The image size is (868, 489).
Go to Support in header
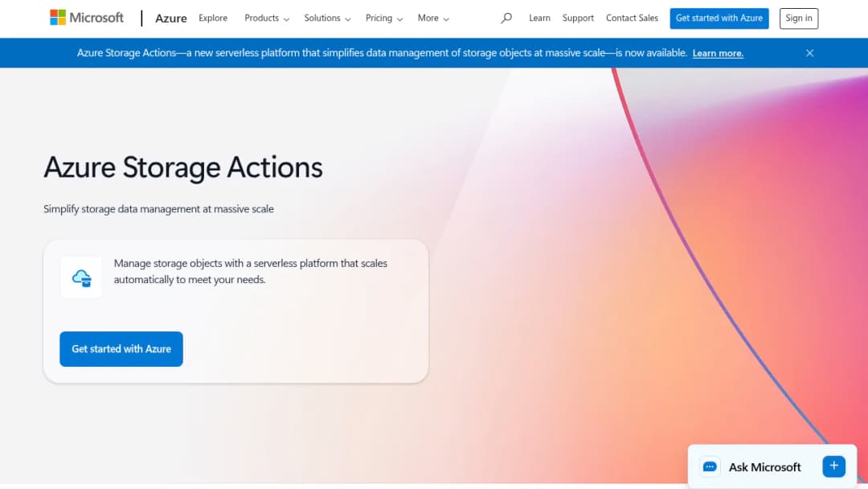tap(578, 18)
